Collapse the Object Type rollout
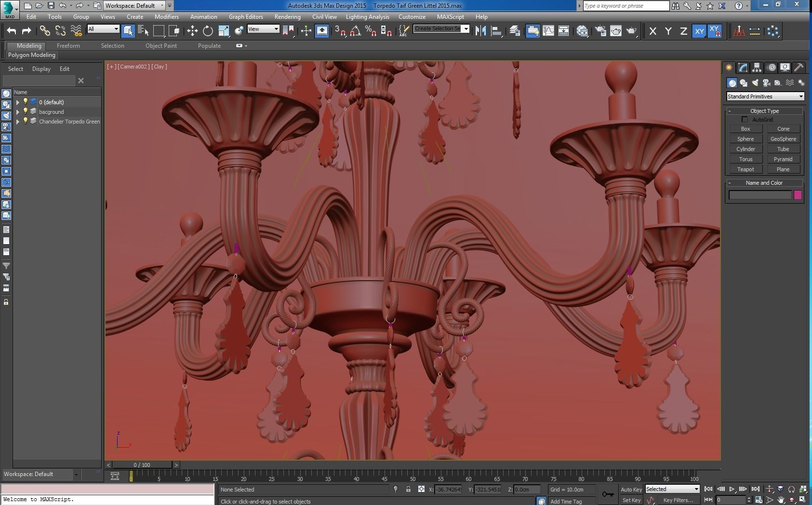 pos(764,111)
